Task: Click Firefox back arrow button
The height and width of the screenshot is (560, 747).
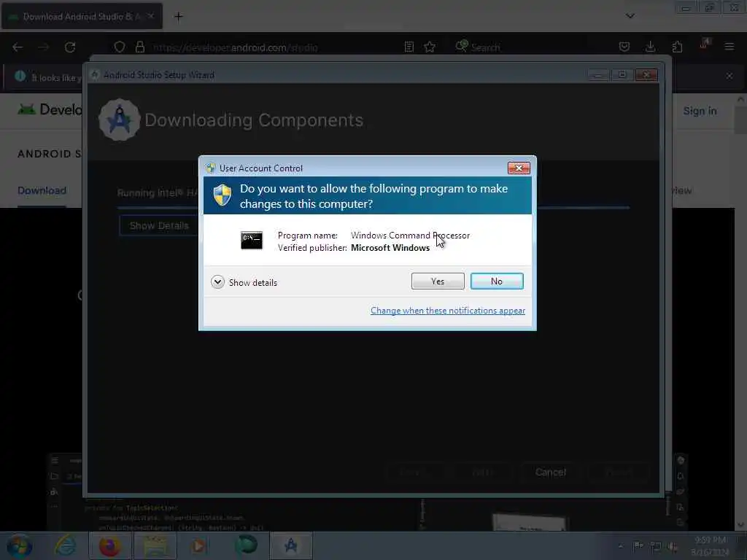Action: tap(18, 47)
